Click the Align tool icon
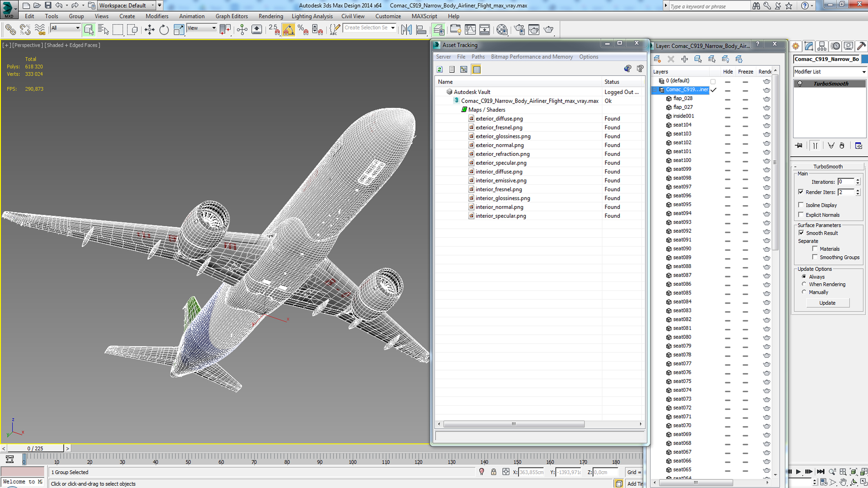 (421, 30)
